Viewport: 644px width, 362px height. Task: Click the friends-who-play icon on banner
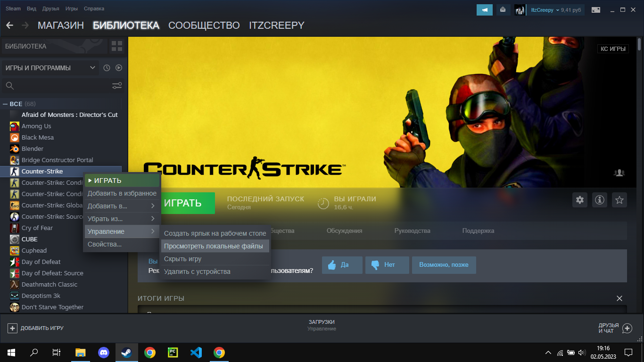click(x=619, y=173)
